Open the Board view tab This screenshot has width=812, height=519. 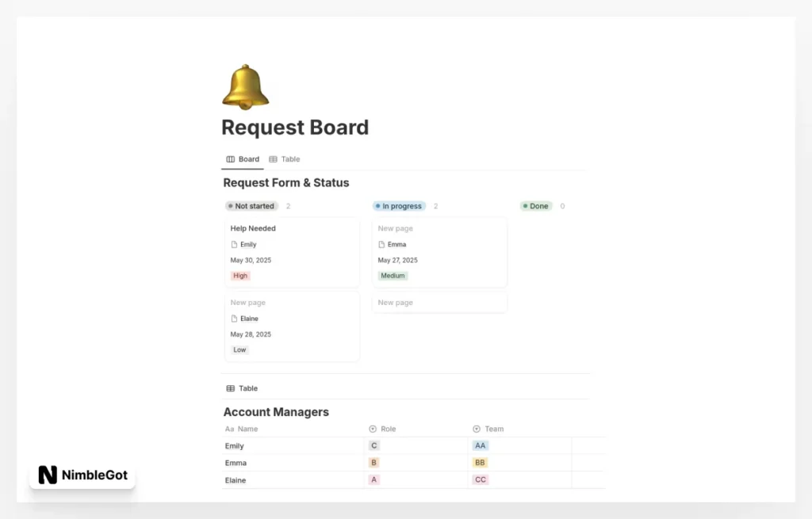tap(243, 159)
